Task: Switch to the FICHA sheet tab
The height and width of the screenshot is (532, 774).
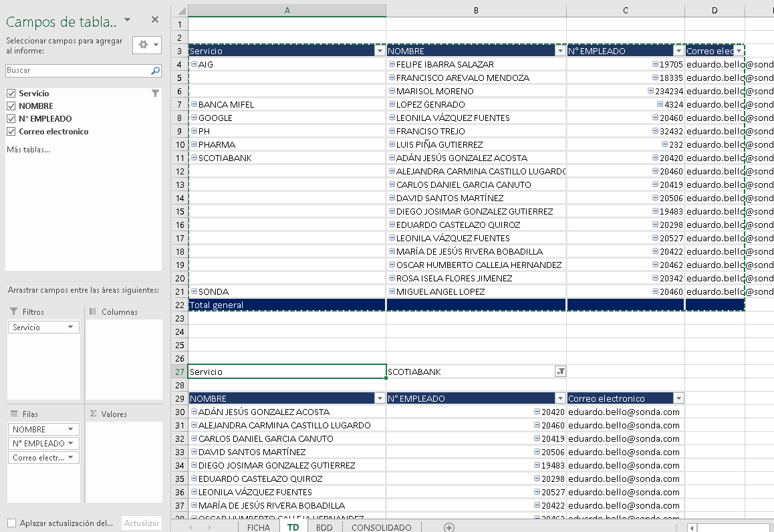Action: click(x=258, y=527)
